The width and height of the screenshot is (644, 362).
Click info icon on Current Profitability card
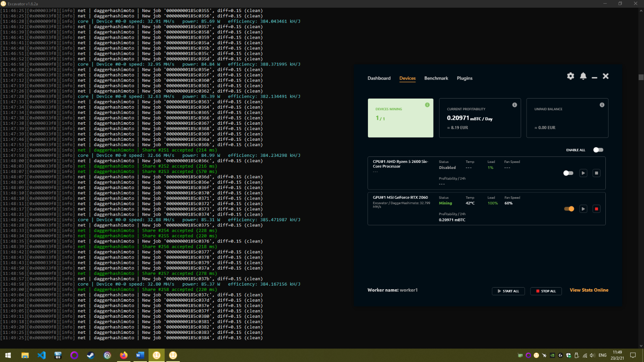pyautogui.click(x=514, y=105)
